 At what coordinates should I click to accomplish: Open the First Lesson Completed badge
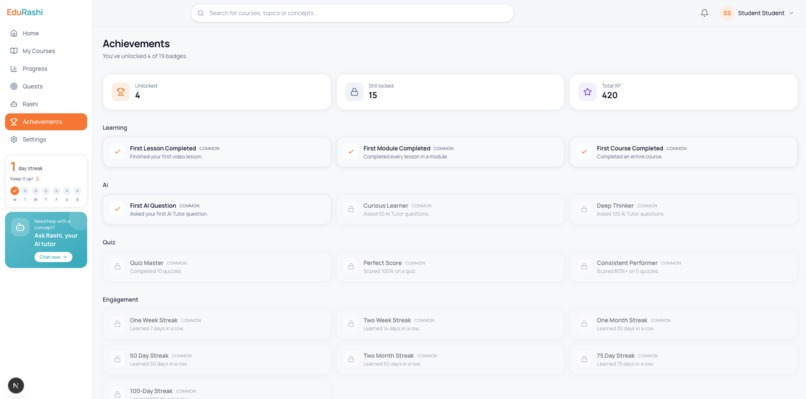point(217,152)
